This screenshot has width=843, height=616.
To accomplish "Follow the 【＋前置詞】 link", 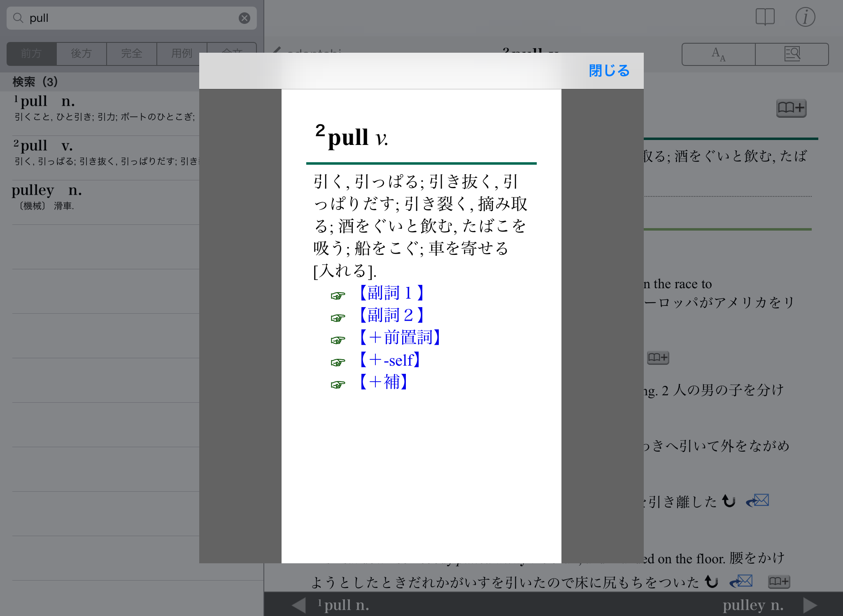I will pos(400,338).
